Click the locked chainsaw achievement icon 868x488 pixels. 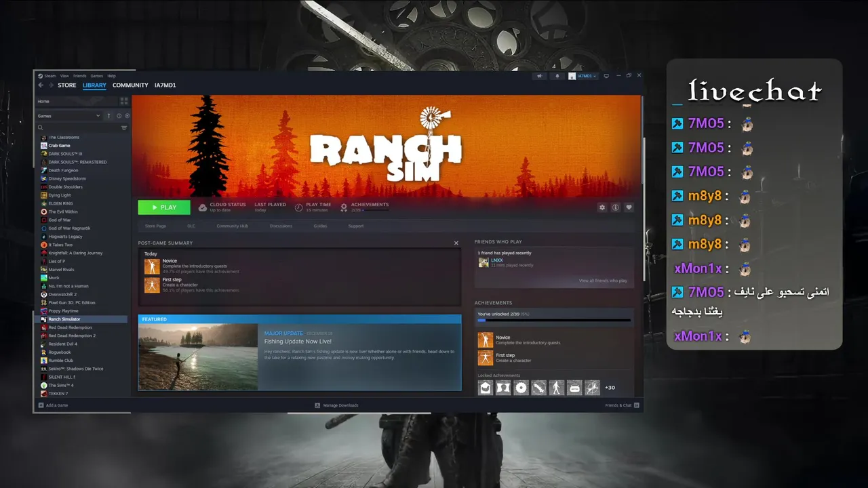point(538,388)
